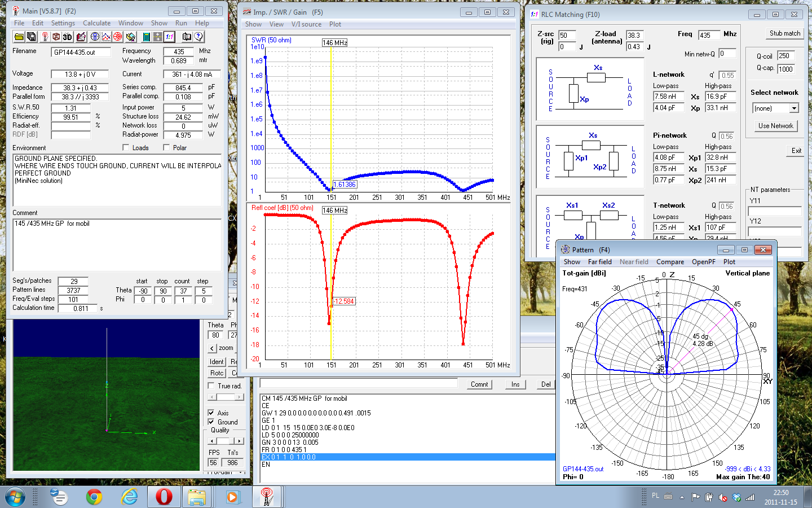Image resolution: width=812 pixels, height=508 pixels.
Task: Click the Frequency input field showing 435
Action: (178, 51)
